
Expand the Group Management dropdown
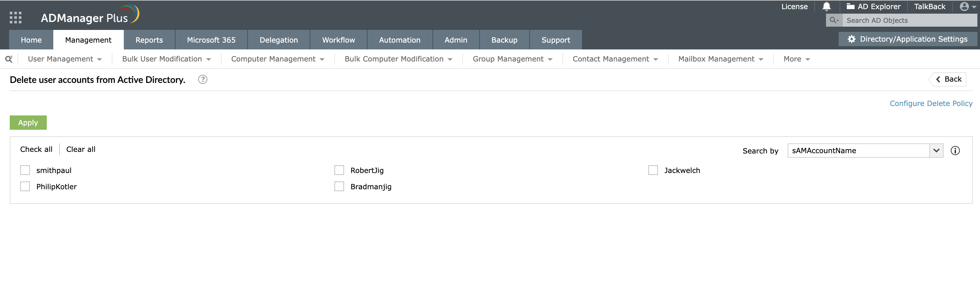point(512,59)
